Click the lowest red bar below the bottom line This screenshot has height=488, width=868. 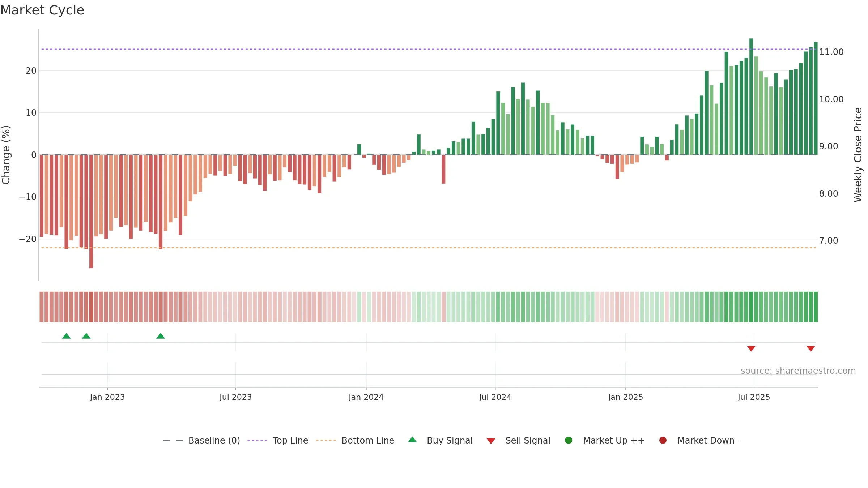[91, 211]
